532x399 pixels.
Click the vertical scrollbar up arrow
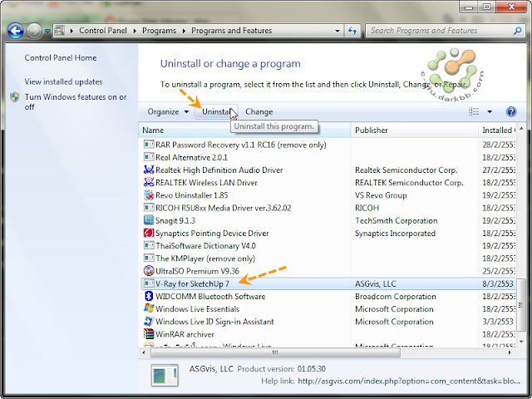point(521,129)
